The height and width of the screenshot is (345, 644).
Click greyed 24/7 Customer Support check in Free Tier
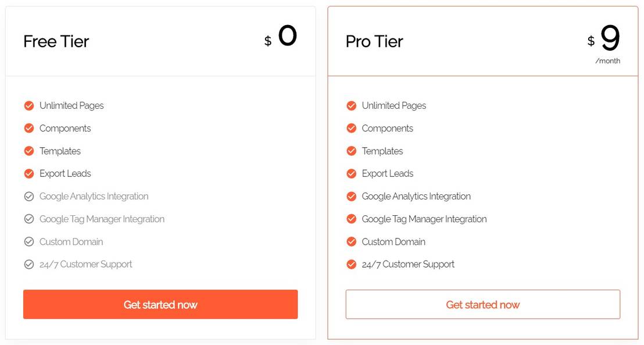pyautogui.click(x=29, y=264)
